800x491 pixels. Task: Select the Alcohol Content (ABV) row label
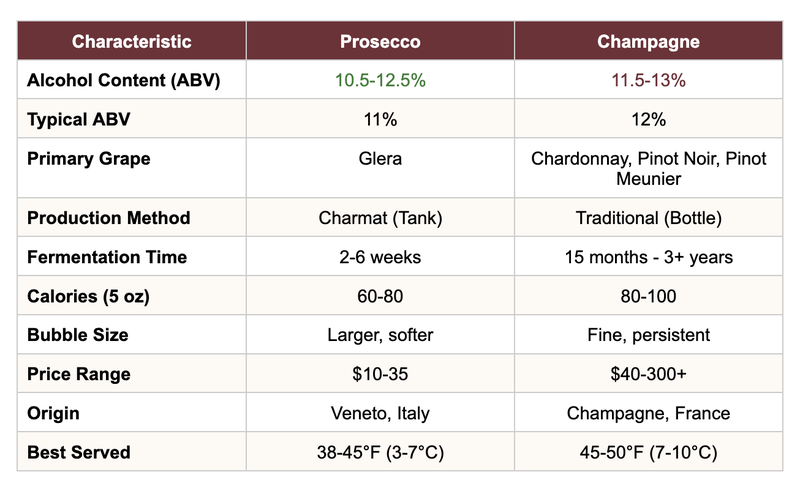coord(124,81)
